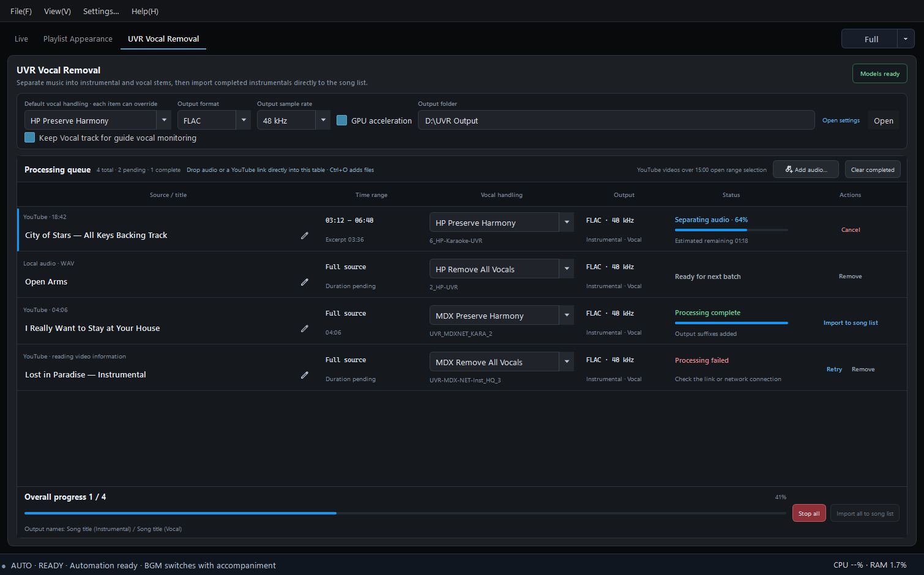Remove Lost in Paradise from the queue
924x575 pixels.
pos(863,369)
